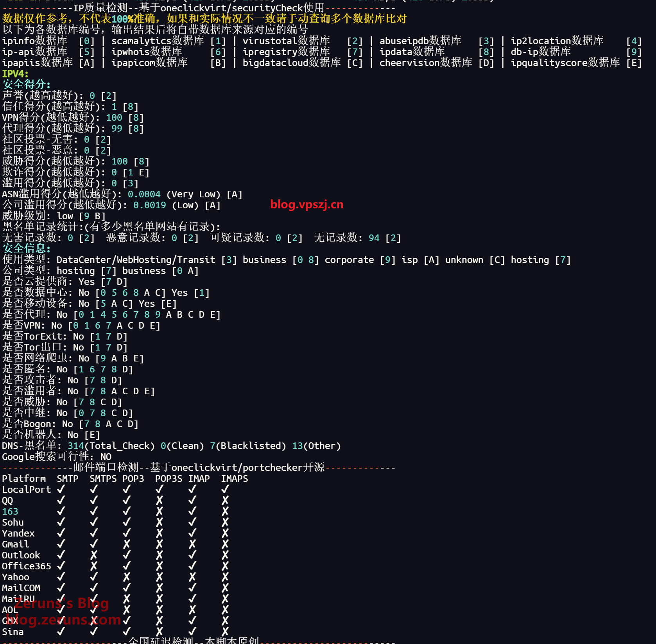Click the 安全信息: section heading
The image size is (656, 644).
(26, 249)
